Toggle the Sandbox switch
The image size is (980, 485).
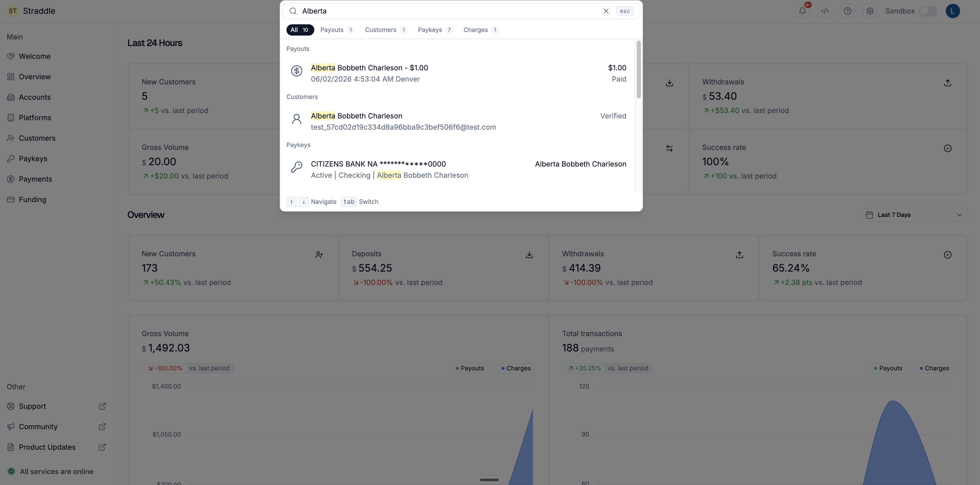[928, 11]
